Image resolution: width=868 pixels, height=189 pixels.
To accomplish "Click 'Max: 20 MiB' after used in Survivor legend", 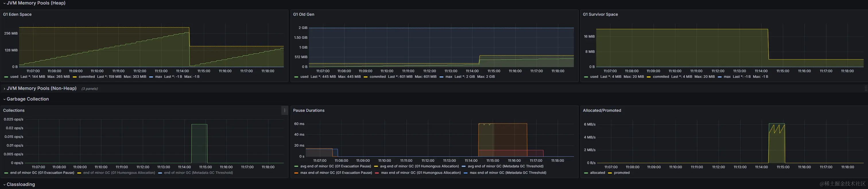I will [x=633, y=76].
